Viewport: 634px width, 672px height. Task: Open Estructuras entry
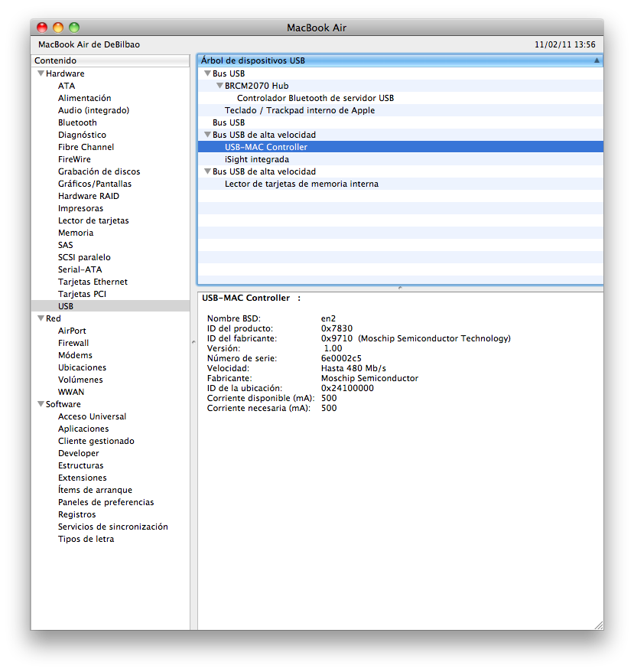pyautogui.click(x=81, y=465)
